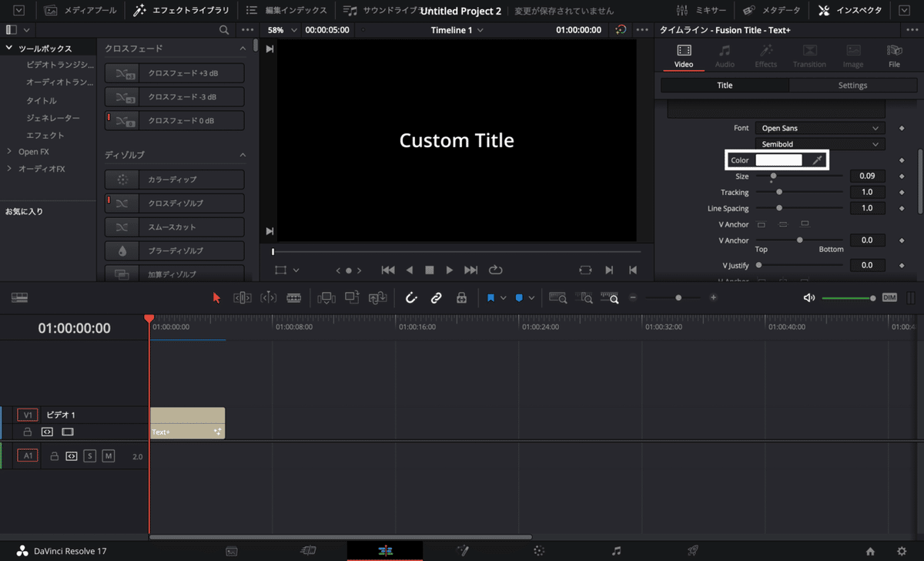This screenshot has width=924, height=561.
Task: Switch to the Settings tab in Inspector
Action: [852, 86]
